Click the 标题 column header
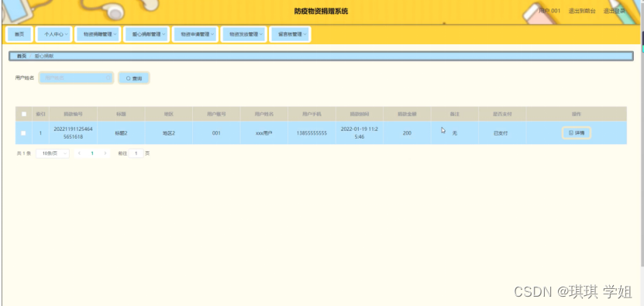 [x=121, y=114]
